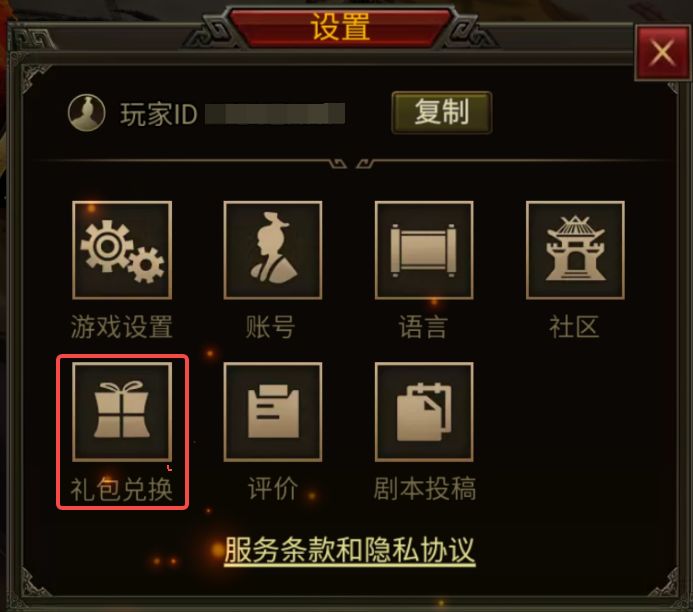Close the 设置 settings dialog

coord(662,53)
